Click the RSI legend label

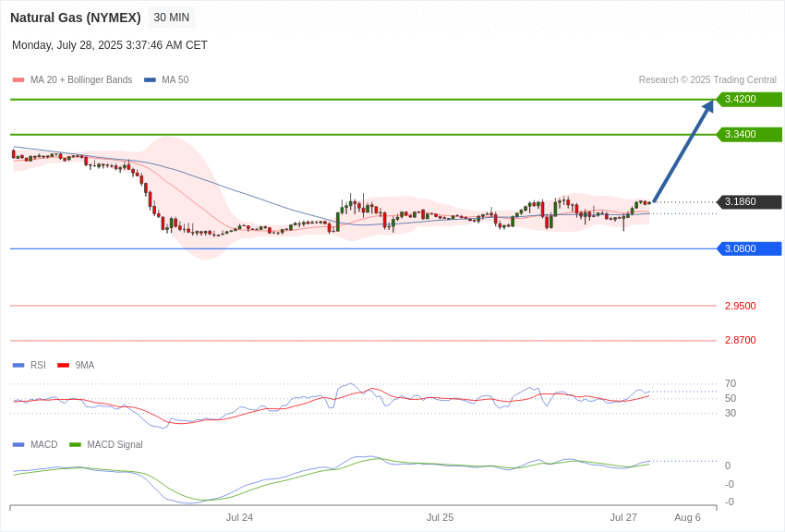coord(38,366)
